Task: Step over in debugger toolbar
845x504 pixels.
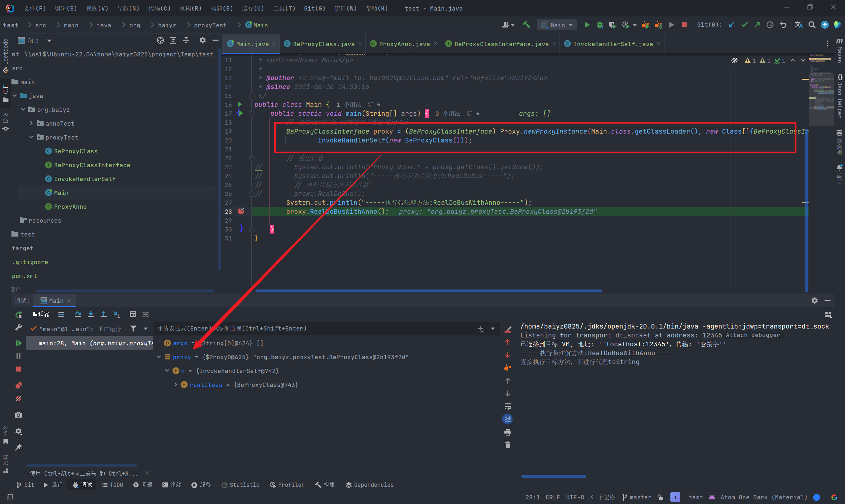Action: coord(78,314)
